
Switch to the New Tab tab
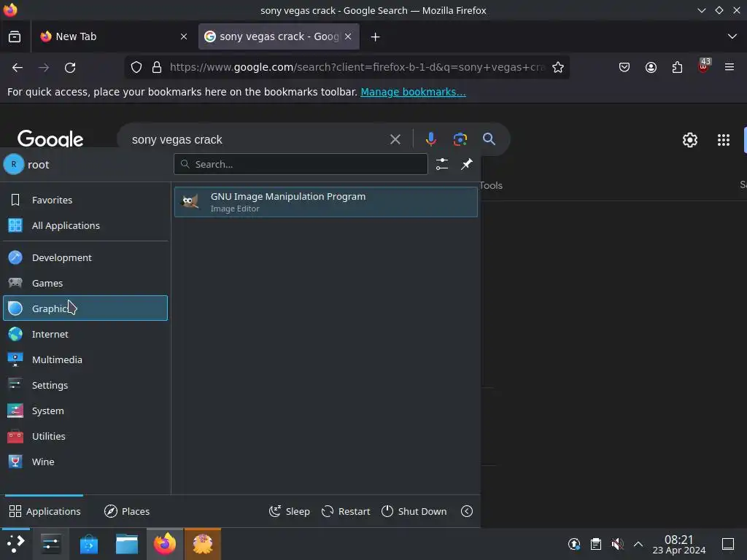click(113, 36)
